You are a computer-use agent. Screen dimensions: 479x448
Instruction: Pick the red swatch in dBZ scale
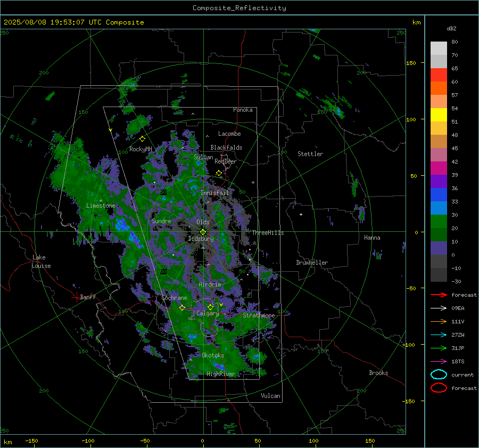(x=439, y=75)
